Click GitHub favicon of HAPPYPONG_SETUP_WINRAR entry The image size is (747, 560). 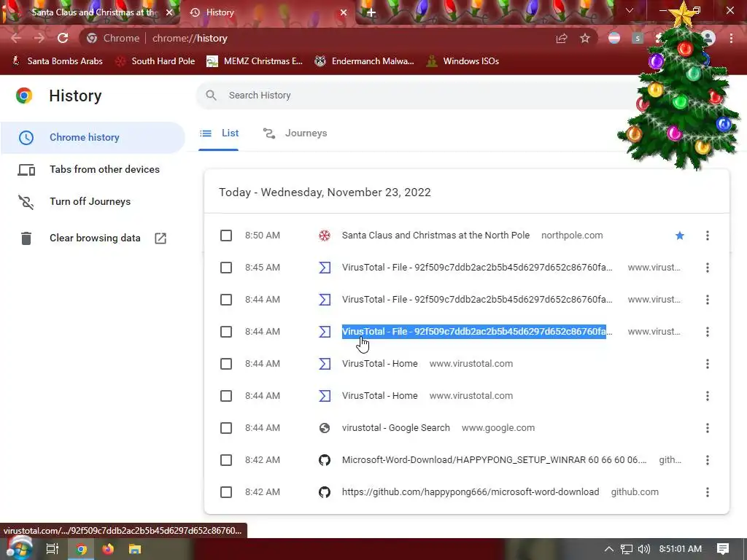[325, 460]
